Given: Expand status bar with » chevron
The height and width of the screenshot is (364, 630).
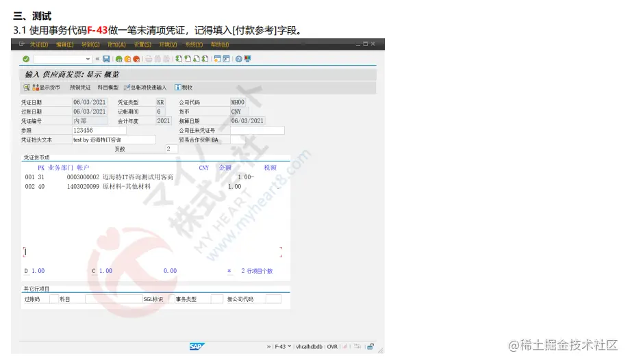Looking at the screenshot, I should coord(268,346).
